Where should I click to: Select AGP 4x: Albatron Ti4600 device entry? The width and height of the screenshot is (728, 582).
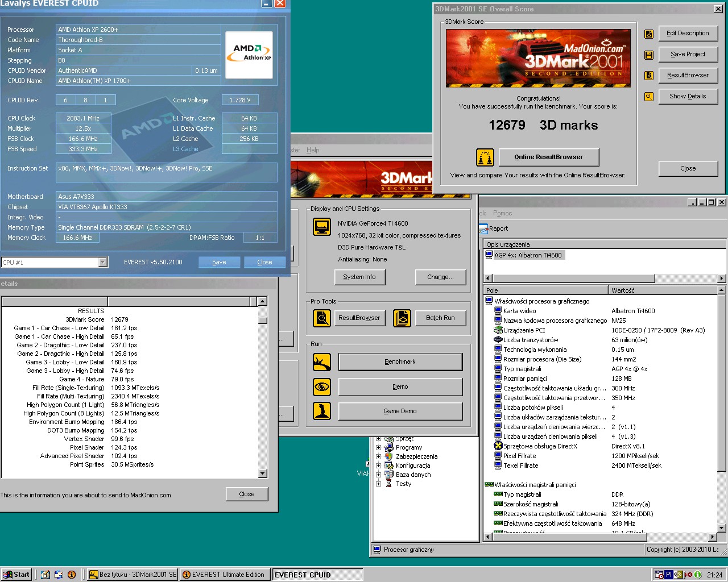[x=524, y=255]
